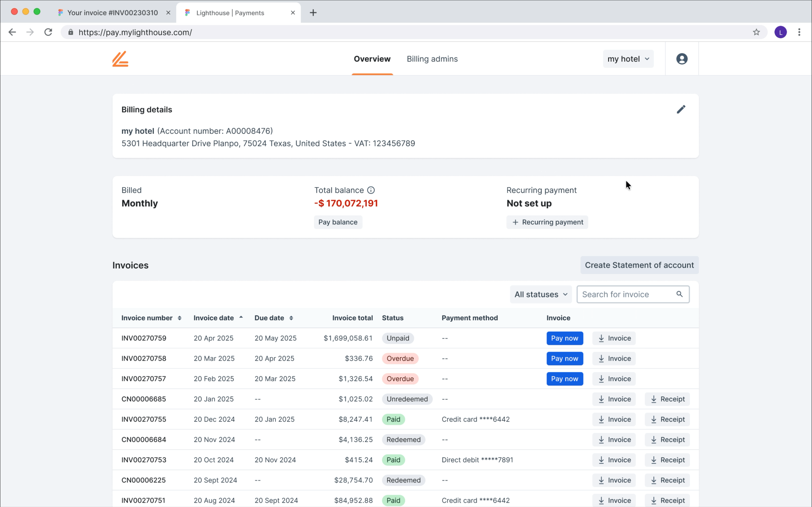
Task: Close the Your invoice #INV00230310 tab
Action: (168, 13)
